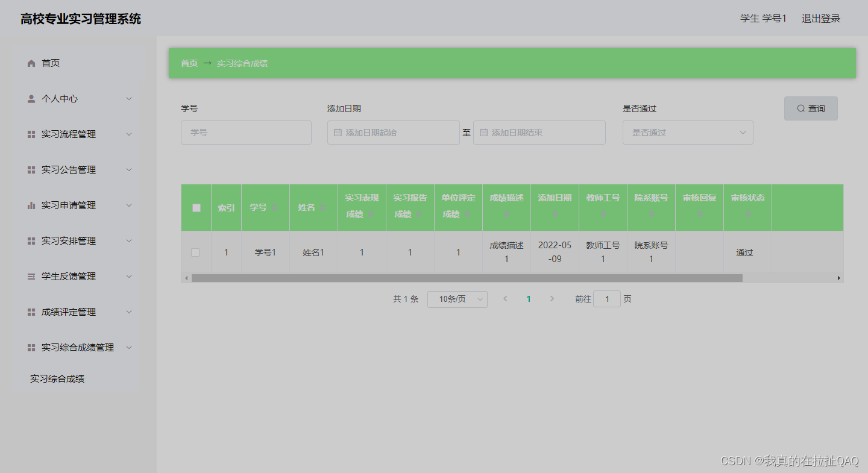The image size is (868, 473).
Task: Click the list icon next to 学生反馈管理
Action: pyautogui.click(x=31, y=276)
